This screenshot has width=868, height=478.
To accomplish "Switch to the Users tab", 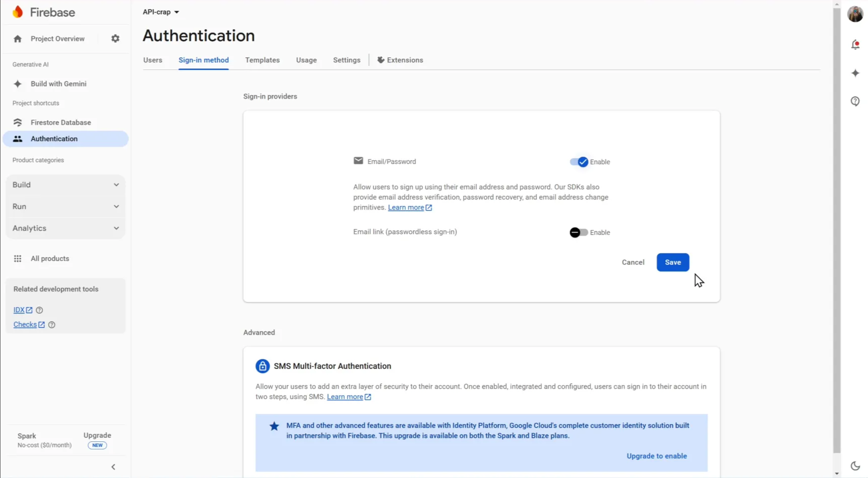I will [153, 60].
